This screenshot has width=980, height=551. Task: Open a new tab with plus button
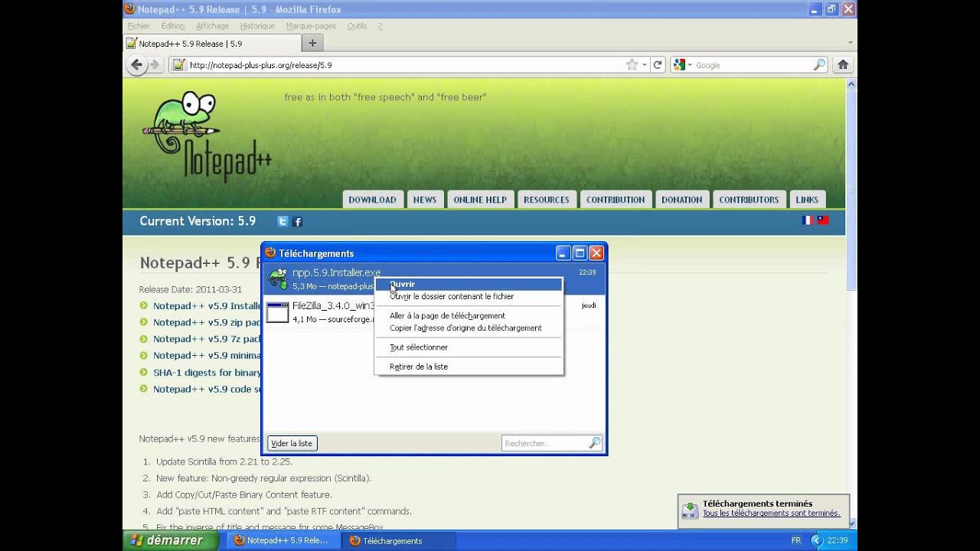click(312, 44)
